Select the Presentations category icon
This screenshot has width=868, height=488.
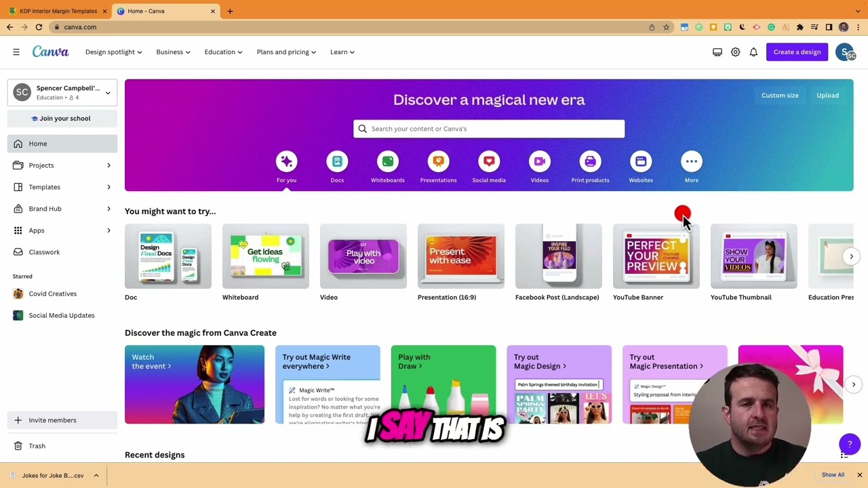coord(438,161)
